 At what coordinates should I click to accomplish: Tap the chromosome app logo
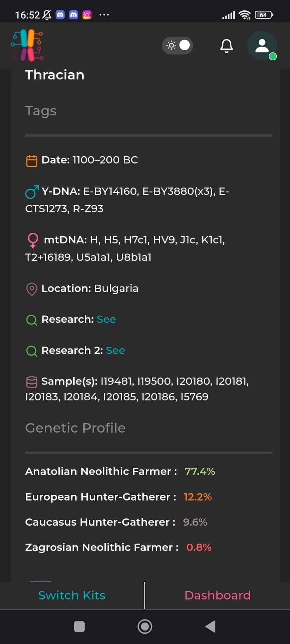tap(27, 45)
